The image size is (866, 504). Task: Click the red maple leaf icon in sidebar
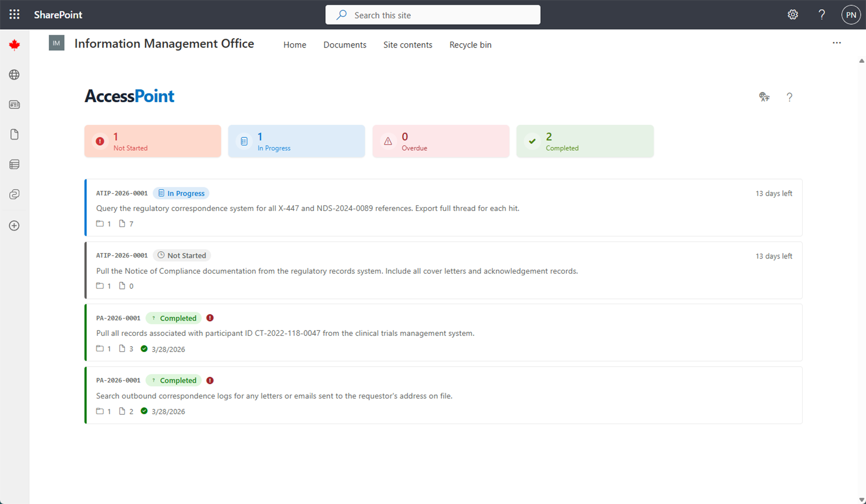coord(14,44)
